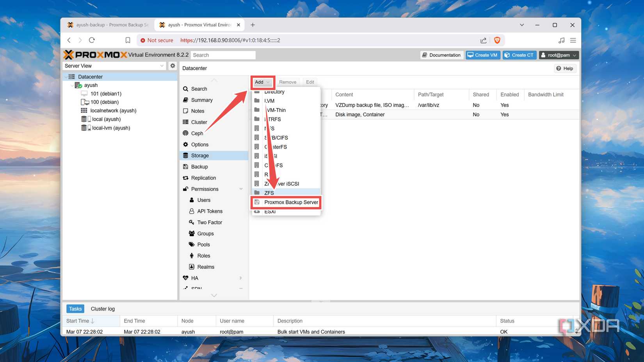
Task: Choose Proxmox Backup Server from Add menu
Action: point(286,202)
